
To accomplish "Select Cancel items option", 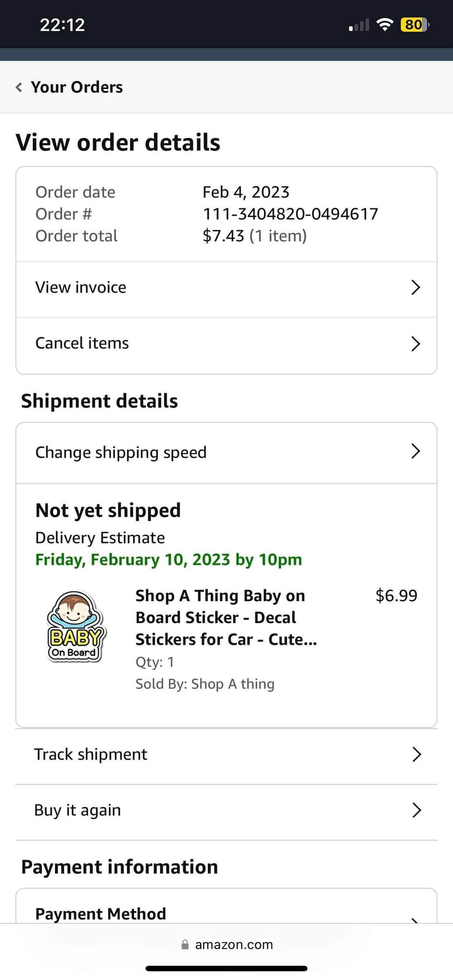I will [82, 344].
